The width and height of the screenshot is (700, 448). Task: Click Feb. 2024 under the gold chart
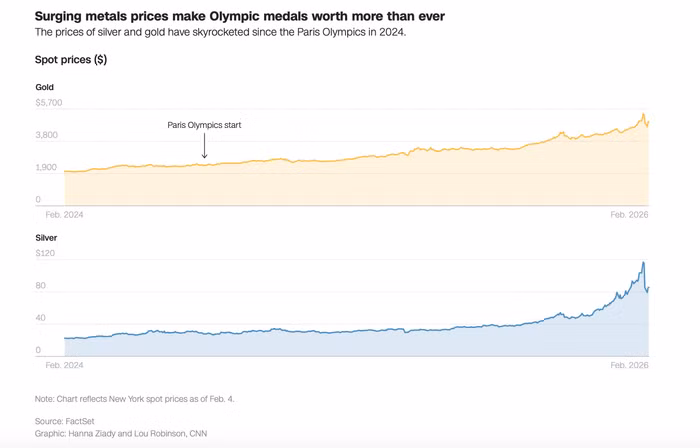click(64, 215)
